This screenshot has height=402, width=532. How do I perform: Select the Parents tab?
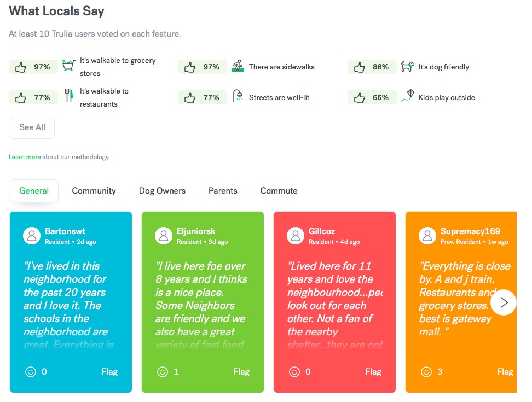click(223, 191)
